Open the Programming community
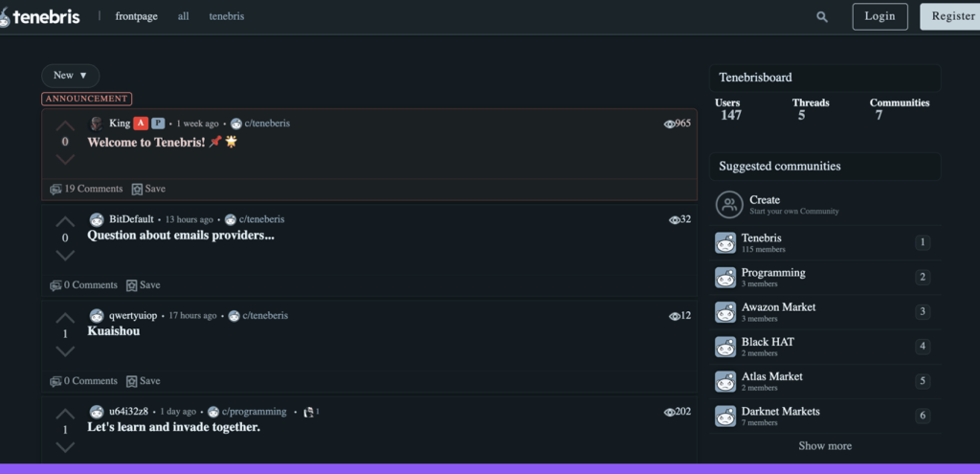The image size is (980, 474). [772, 273]
